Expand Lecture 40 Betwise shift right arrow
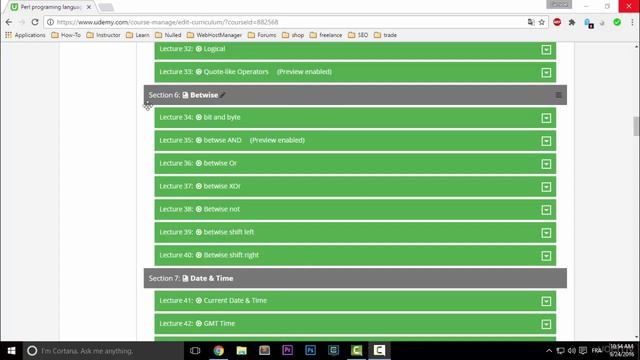Image resolution: width=640 pixels, height=360 pixels. (546, 256)
